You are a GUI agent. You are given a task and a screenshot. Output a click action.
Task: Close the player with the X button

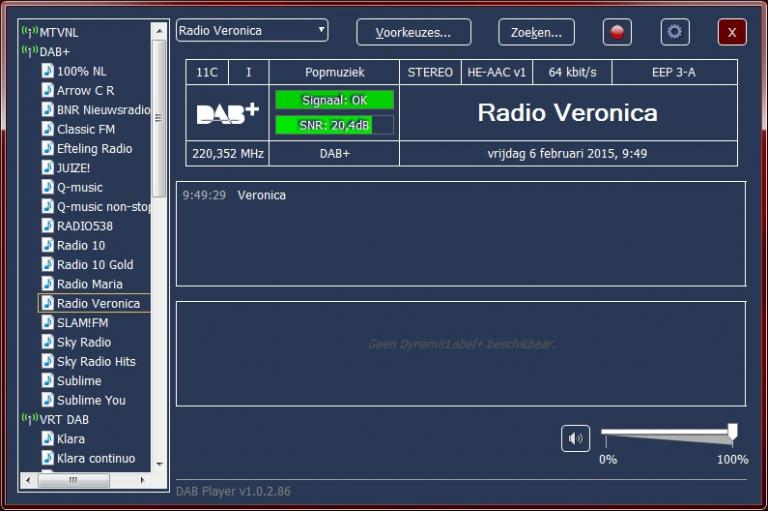(731, 32)
